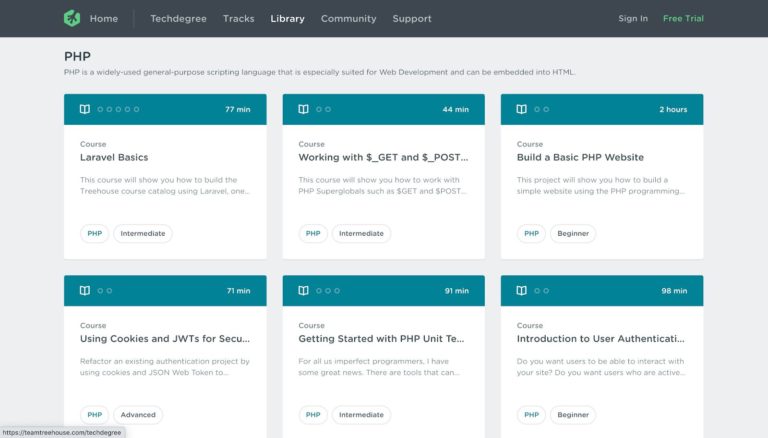Click the PHP page heading

click(x=77, y=56)
